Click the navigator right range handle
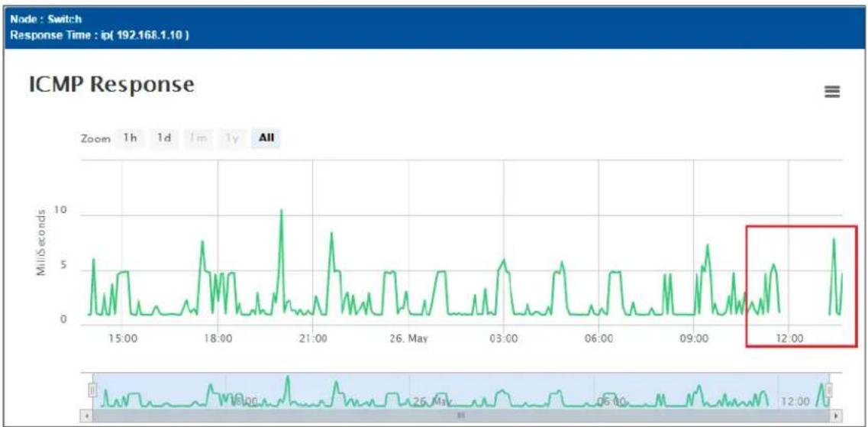The image size is (868, 427). pyautogui.click(x=829, y=392)
